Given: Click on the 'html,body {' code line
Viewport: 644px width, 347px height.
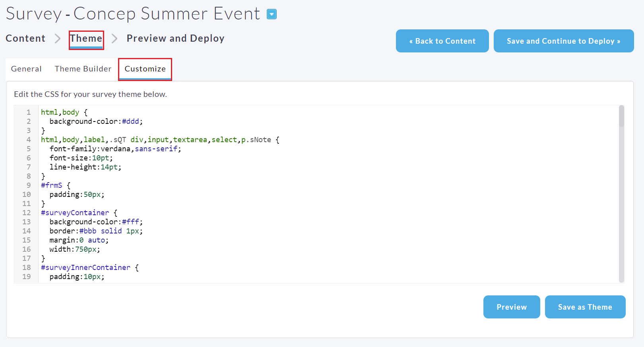Looking at the screenshot, I should coord(64,112).
